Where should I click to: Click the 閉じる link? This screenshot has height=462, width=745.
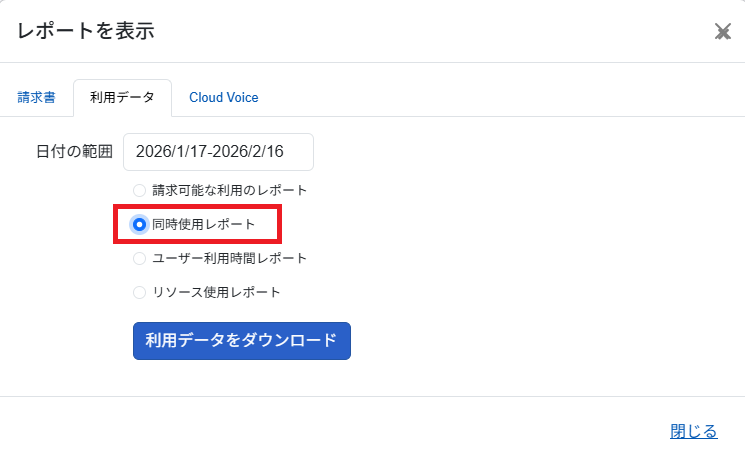pyautogui.click(x=693, y=432)
